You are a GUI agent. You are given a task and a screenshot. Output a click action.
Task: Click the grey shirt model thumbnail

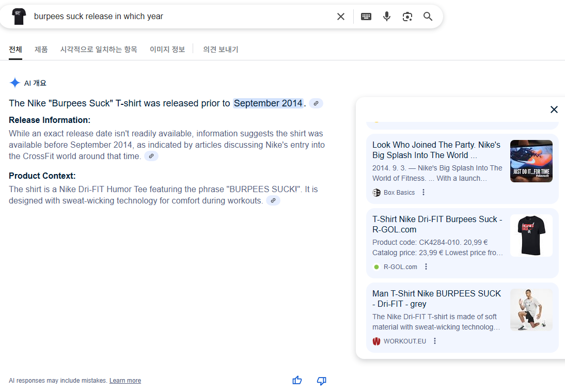coord(531,309)
